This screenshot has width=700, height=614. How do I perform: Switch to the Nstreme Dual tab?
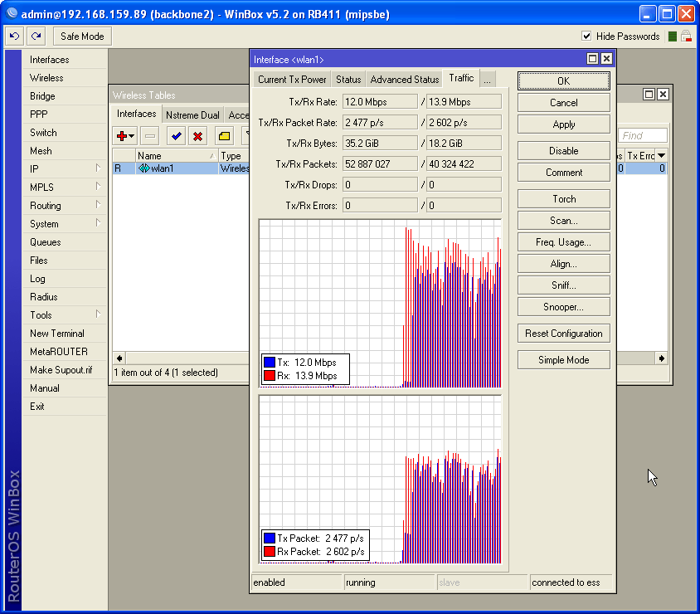pyautogui.click(x=192, y=115)
